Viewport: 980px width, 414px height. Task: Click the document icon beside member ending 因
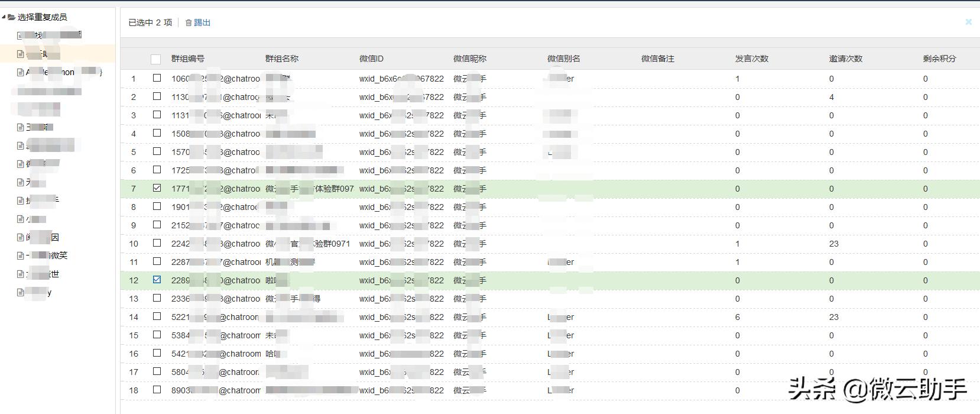click(x=21, y=237)
